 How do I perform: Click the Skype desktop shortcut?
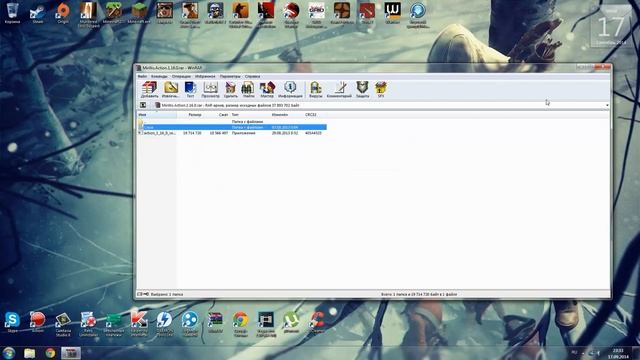[12, 322]
